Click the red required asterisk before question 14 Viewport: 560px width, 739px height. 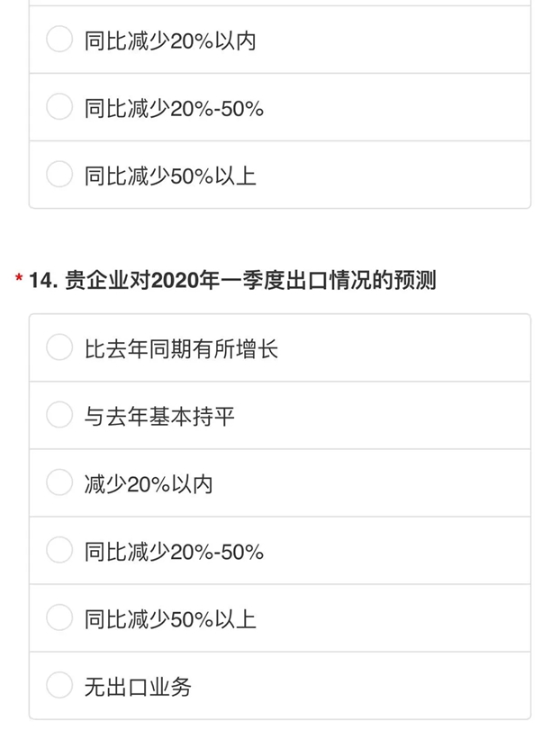pos(19,278)
